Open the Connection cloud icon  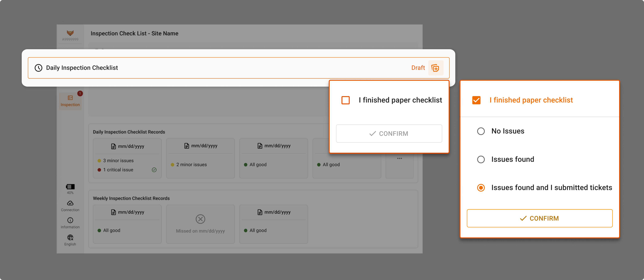70,203
